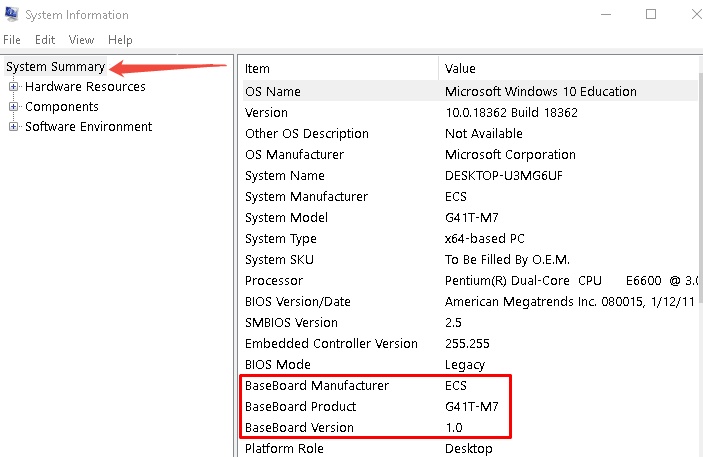Image resolution: width=703 pixels, height=457 pixels.
Task: Select the Hardware Resources tree item
Action: coord(85,87)
